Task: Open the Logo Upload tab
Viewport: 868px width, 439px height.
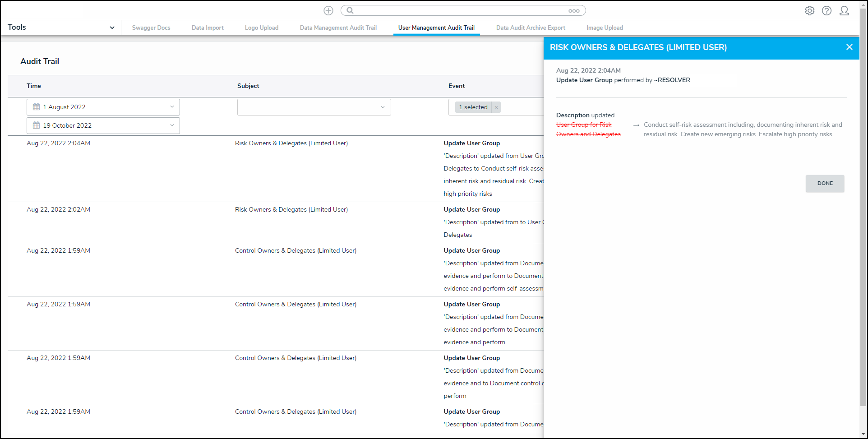Action: (262, 28)
